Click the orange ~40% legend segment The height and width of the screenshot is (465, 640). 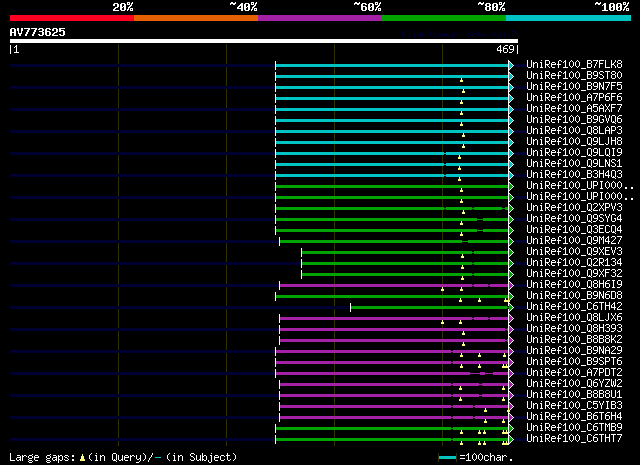tap(196, 18)
